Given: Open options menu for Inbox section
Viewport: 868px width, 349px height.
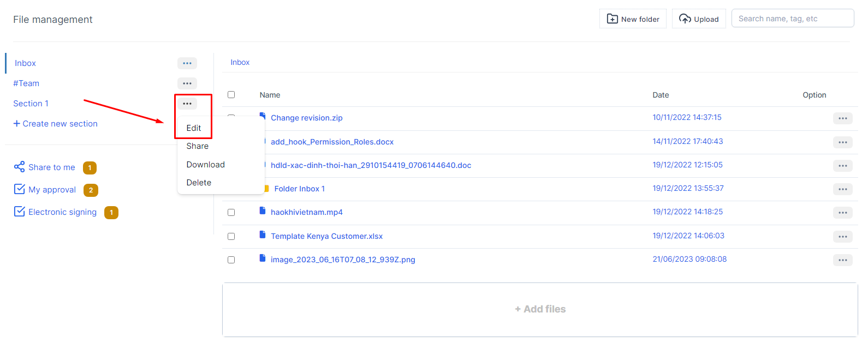Looking at the screenshot, I should pyautogui.click(x=187, y=63).
